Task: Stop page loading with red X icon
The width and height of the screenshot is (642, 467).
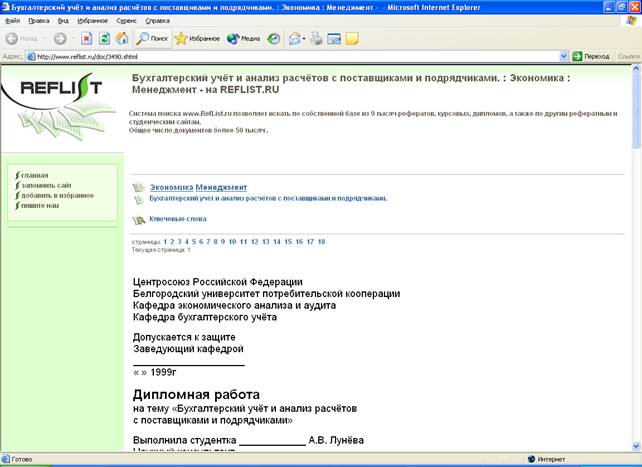Action: coord(86,38)
